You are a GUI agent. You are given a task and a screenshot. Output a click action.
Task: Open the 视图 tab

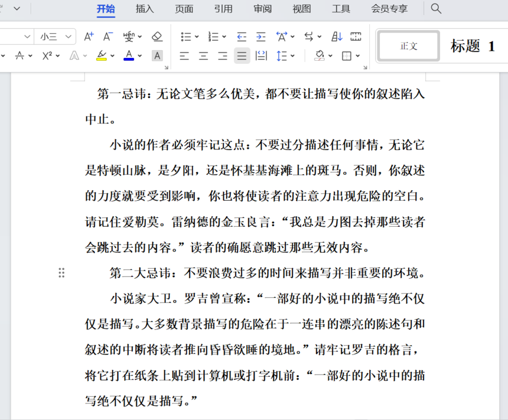tap(302, 9)
